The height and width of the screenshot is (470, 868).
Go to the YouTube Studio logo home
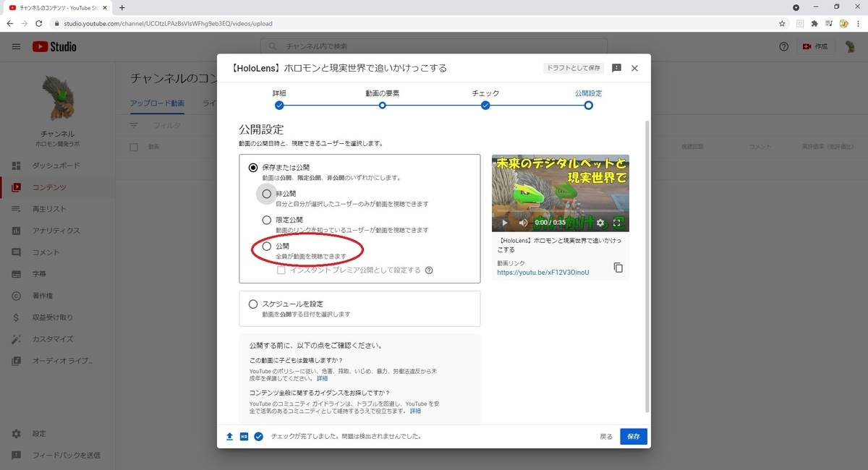tap(54, 46)
